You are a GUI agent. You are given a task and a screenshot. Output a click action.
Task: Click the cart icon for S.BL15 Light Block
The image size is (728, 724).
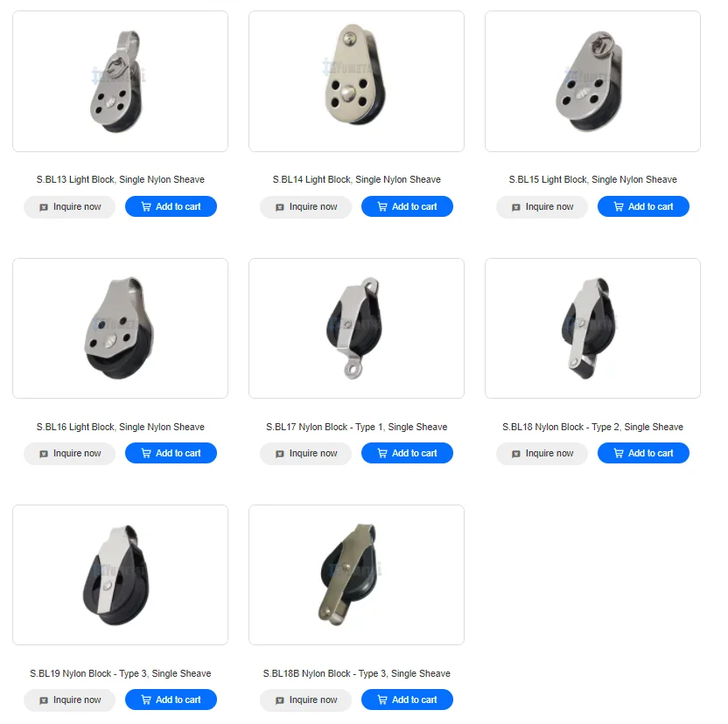coord(619,207)
